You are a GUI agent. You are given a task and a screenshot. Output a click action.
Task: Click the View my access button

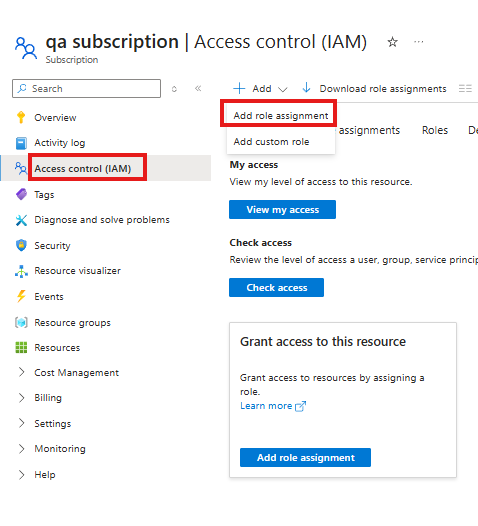282,210
